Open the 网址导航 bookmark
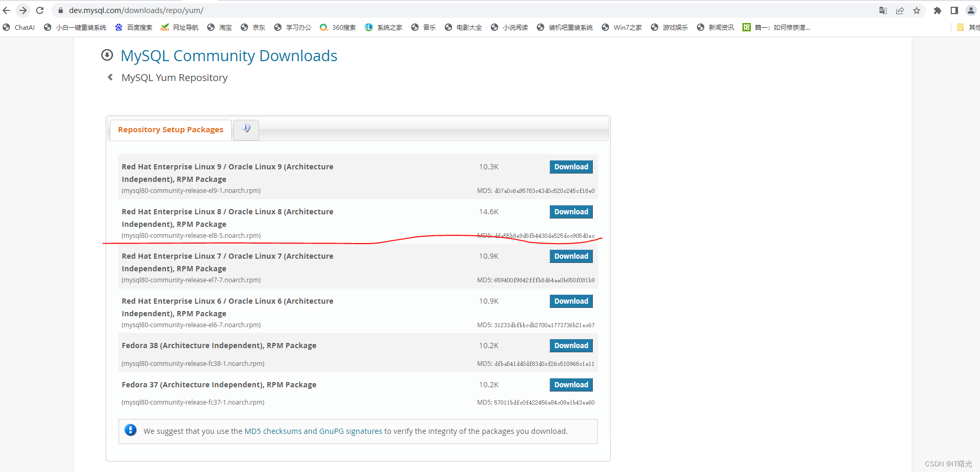 (179, 27)
